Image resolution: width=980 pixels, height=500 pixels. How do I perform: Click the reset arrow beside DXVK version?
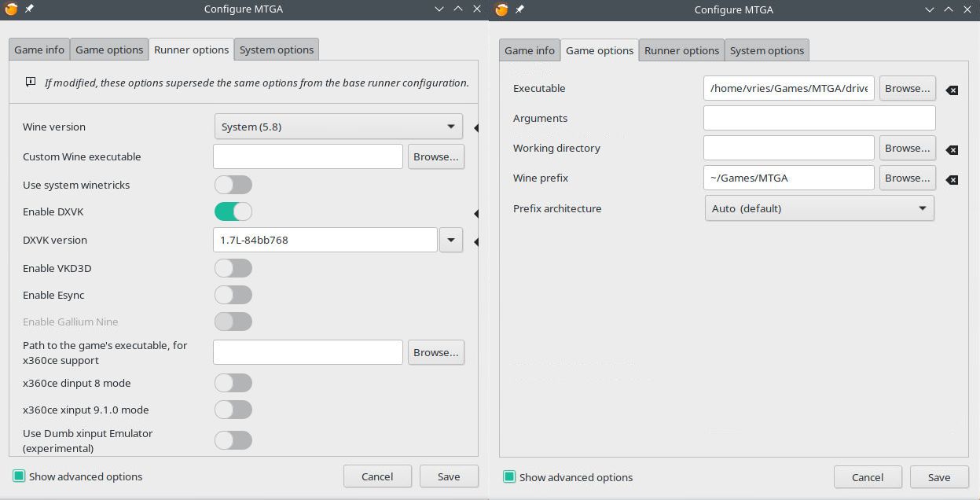pyautogui.click(x=476, y=241)
